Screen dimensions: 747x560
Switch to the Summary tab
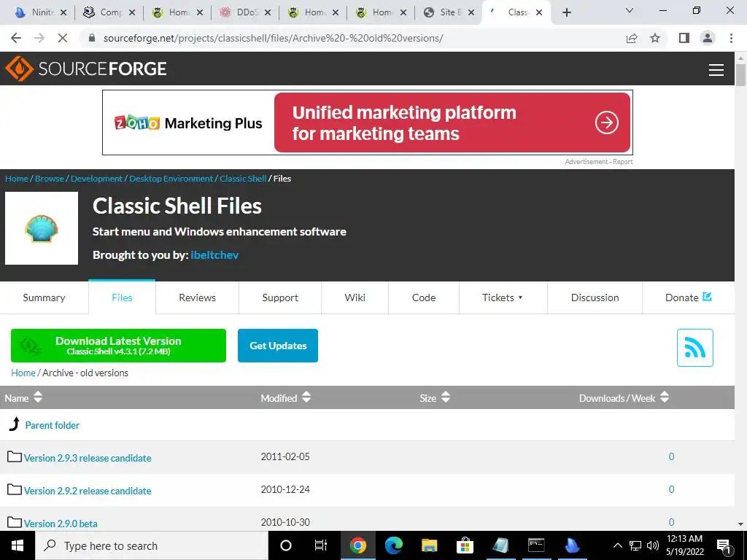click(44, 297)
